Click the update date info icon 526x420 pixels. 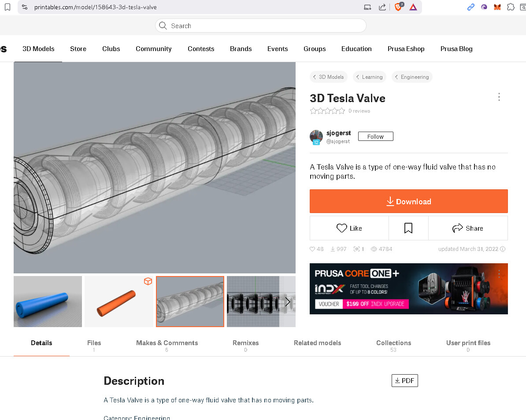tap(503, 249)
